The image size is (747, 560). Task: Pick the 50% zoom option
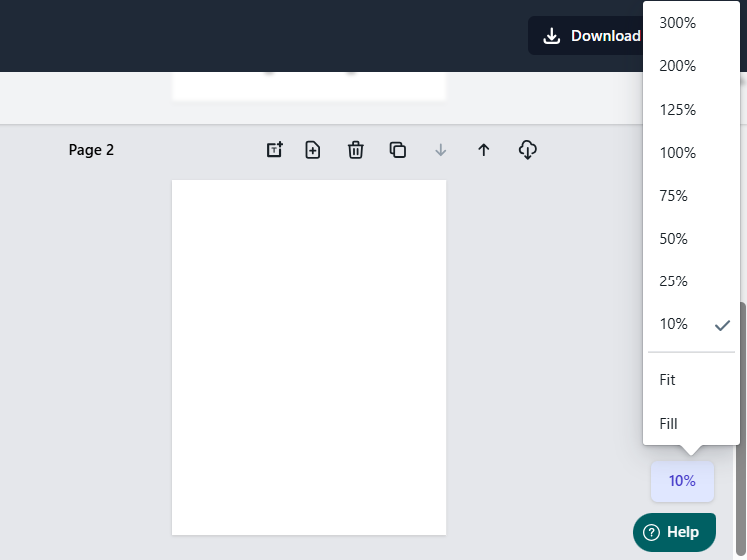[x=691, y=239]
